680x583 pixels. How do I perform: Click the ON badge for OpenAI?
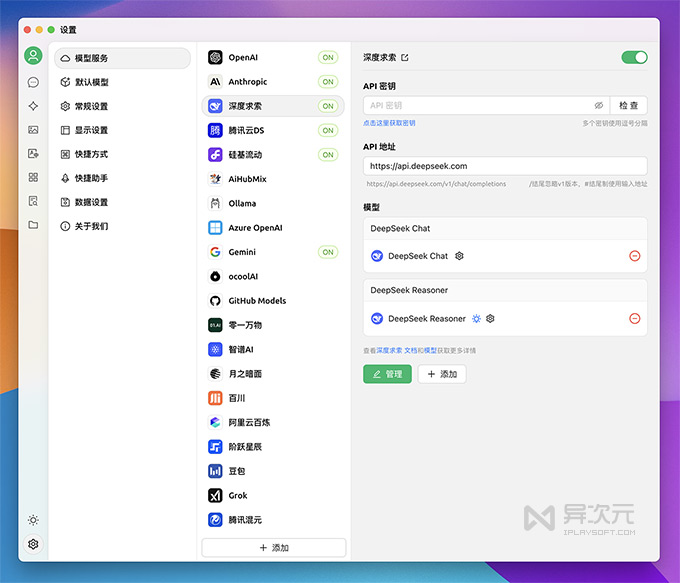click(x=328, y=57)
